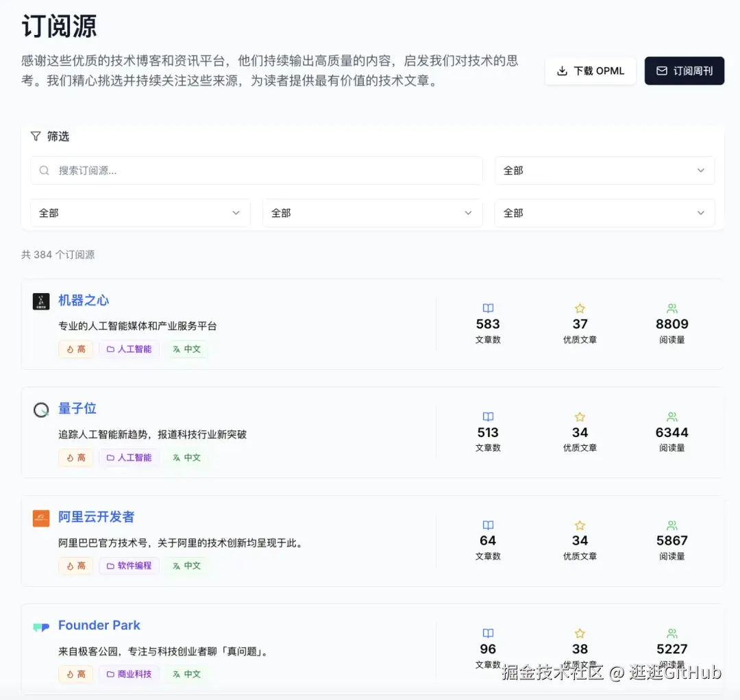Open the 全部 dropdown right of search
740x700 pixels.
[x=604, y=171]
